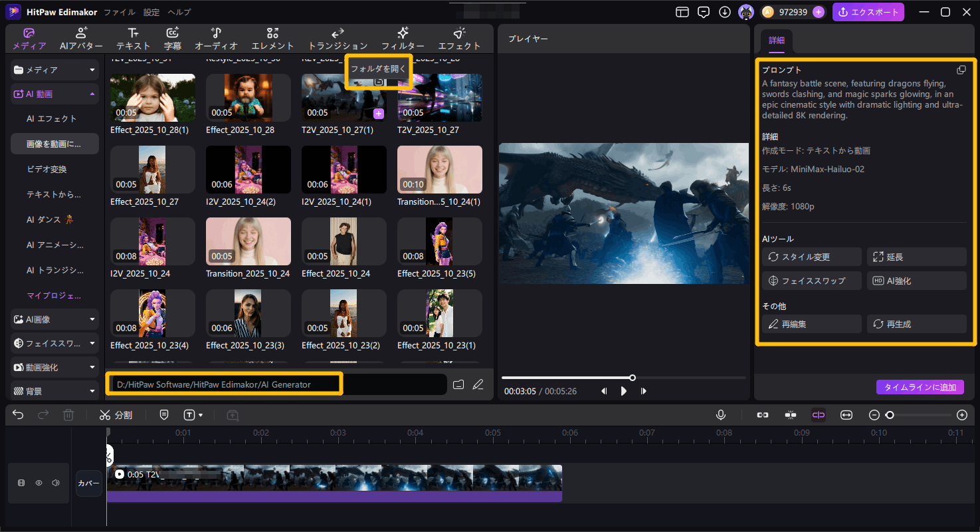The image size is (980, 532).
Task: Select the voiceover microphone icon above the timeline
Action: (721, 415)
